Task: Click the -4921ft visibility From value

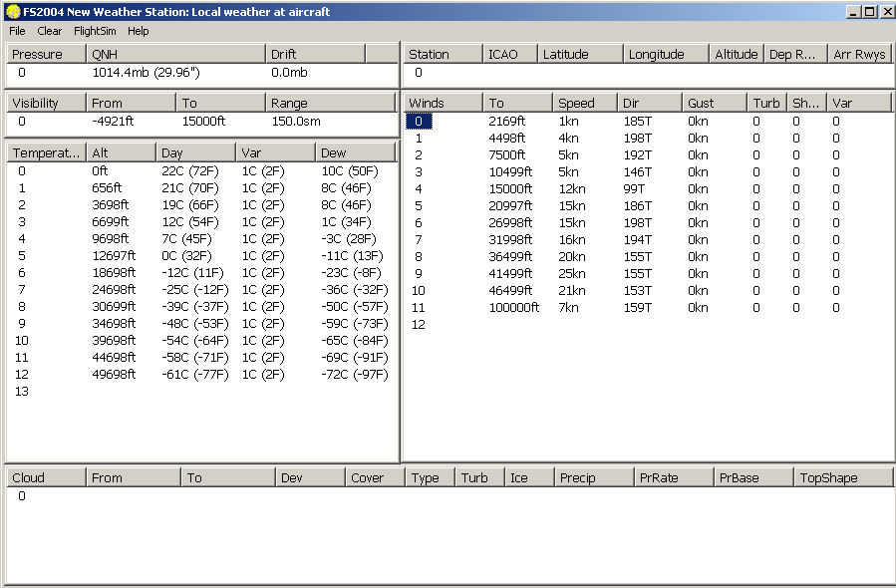Action: [113, 122]
